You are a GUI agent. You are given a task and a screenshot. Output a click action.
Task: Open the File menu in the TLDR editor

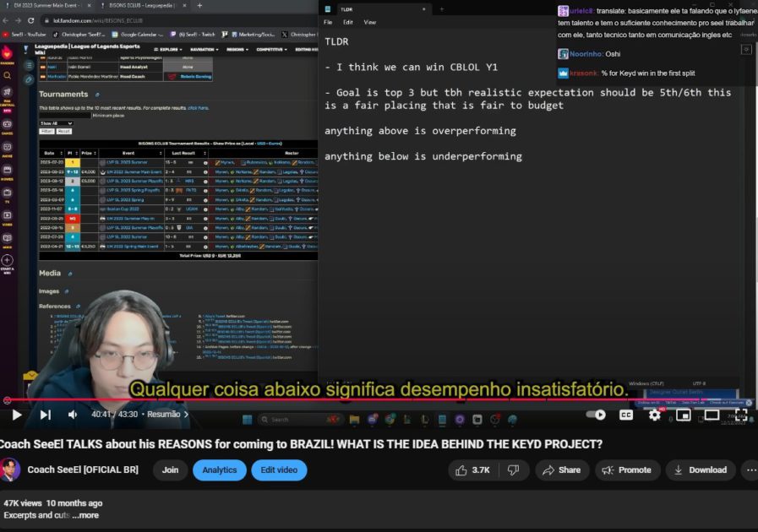click(329, 23)
